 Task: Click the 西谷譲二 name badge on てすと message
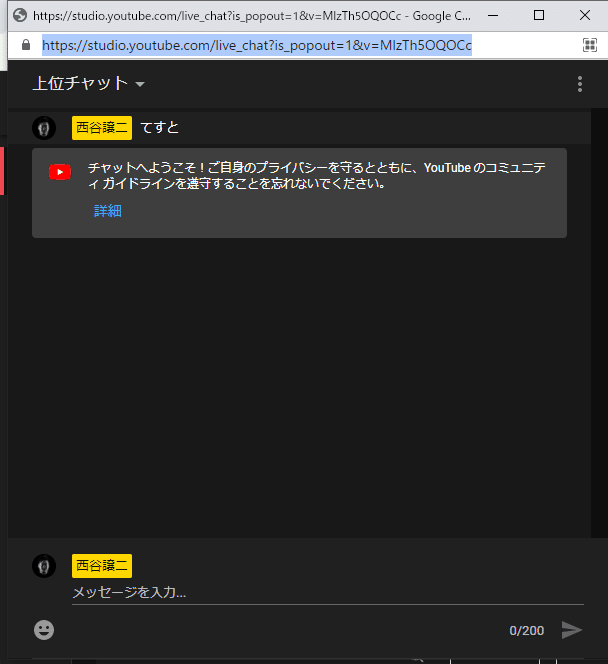point(102,128)
